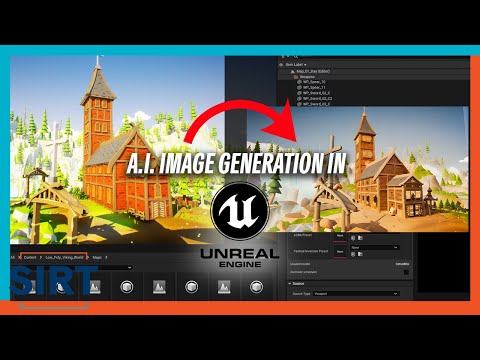
Task: Click the visibility eye icon in the Outliner header
Action: 281,64
